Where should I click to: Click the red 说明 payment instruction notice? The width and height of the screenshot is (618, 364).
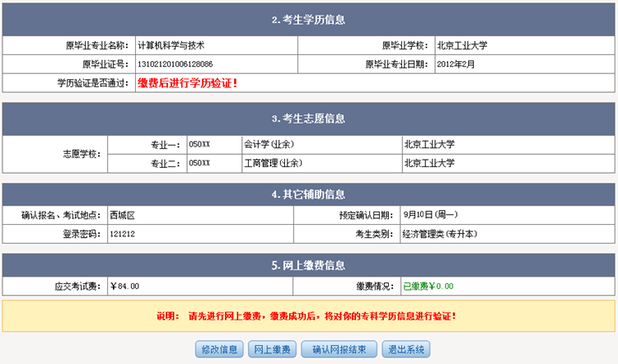pos(307,316)
